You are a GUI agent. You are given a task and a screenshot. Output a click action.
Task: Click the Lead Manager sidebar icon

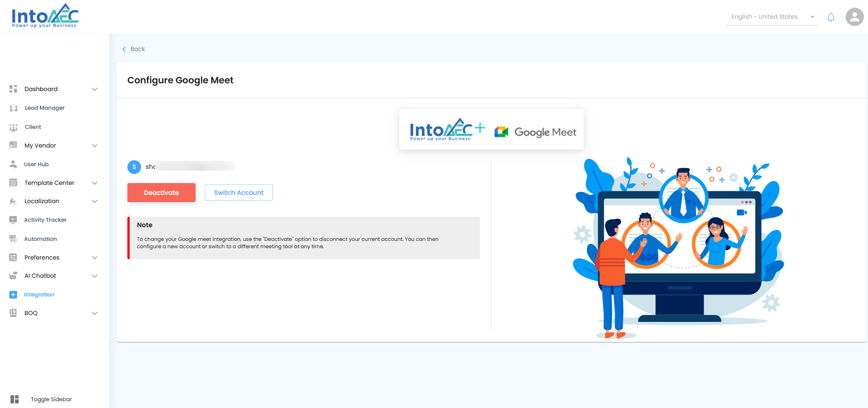click(13, 108)
